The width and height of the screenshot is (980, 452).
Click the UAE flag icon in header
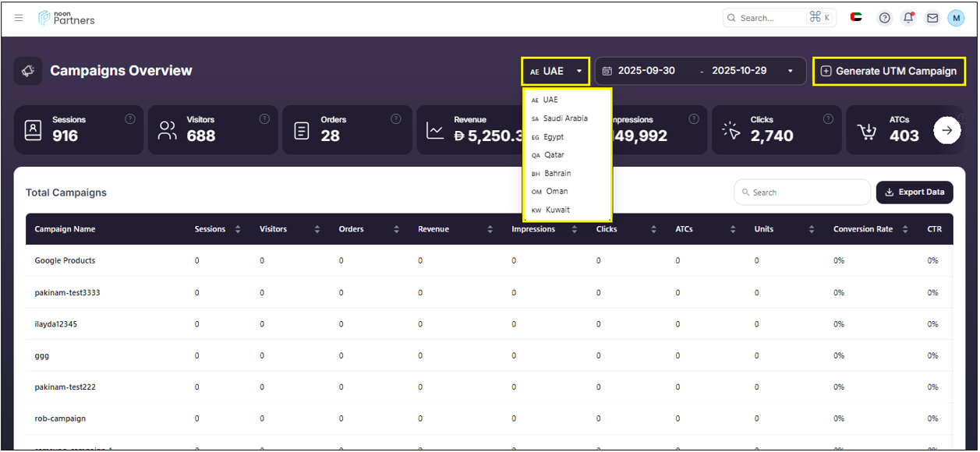coord(856,18)
